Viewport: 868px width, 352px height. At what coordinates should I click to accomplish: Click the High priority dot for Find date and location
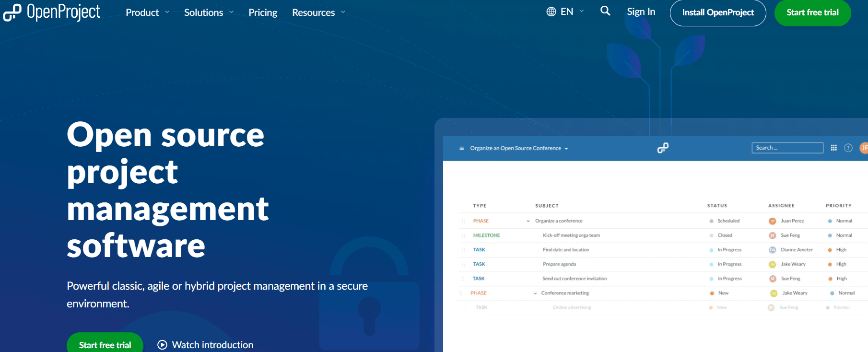[830, 250]
